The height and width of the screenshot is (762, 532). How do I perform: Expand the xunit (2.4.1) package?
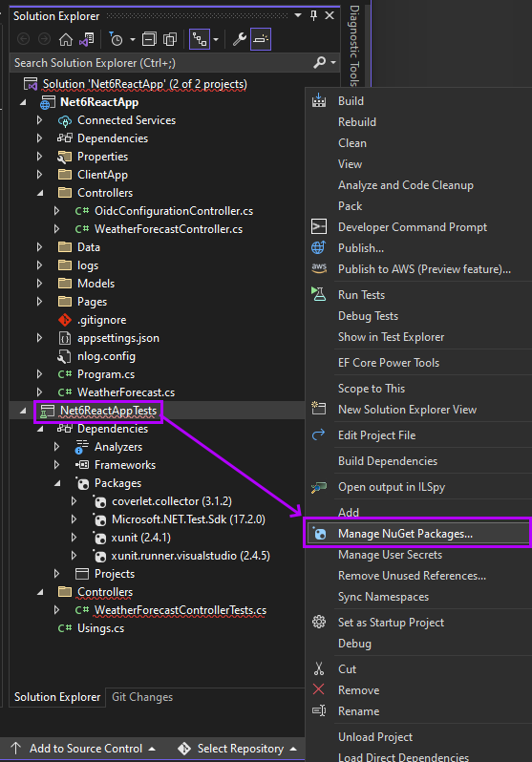click(x=74, y=538)
